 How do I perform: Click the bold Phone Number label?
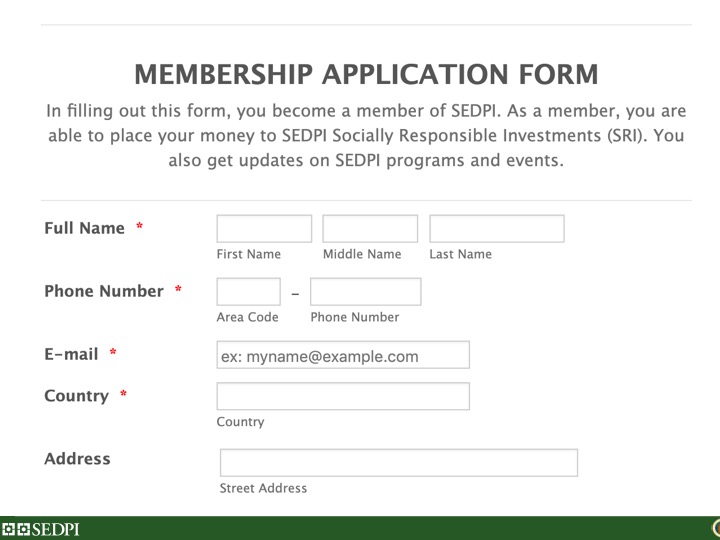click(x=103, y=291)
